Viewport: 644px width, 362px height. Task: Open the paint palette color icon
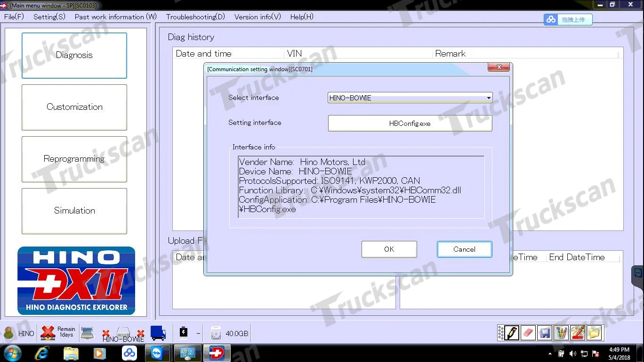pyautogui.click(x=578, y=333)
